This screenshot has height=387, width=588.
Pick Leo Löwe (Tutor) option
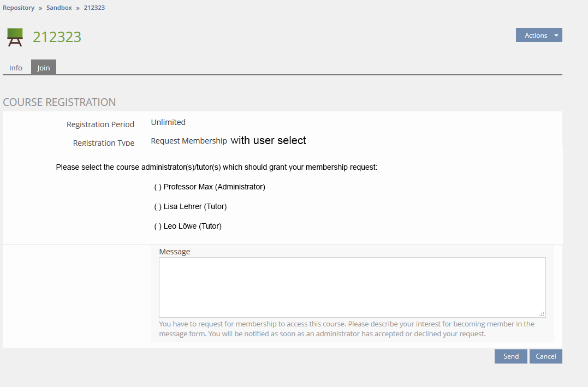(x=158, y=227)
